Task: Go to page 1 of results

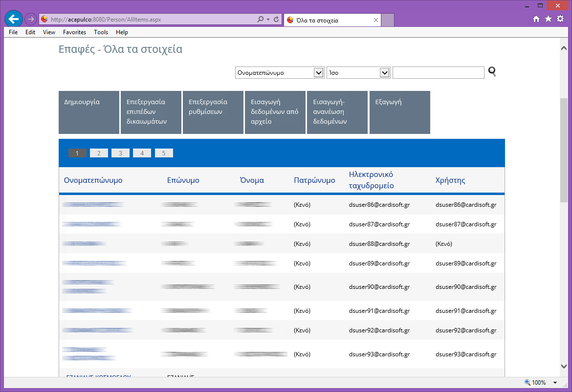Action: point(77,153)
